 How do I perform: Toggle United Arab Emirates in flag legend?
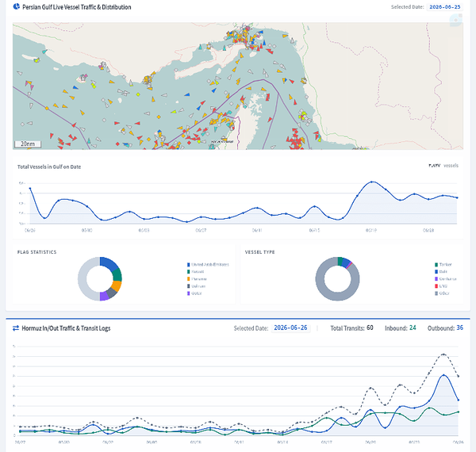tap(208, 265)
